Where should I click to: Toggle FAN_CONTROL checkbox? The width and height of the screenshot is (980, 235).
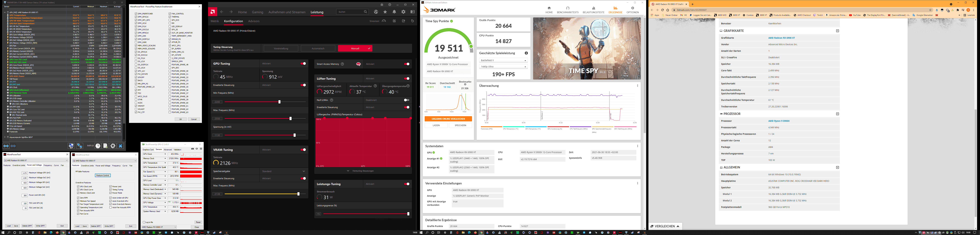pos(170,14)
